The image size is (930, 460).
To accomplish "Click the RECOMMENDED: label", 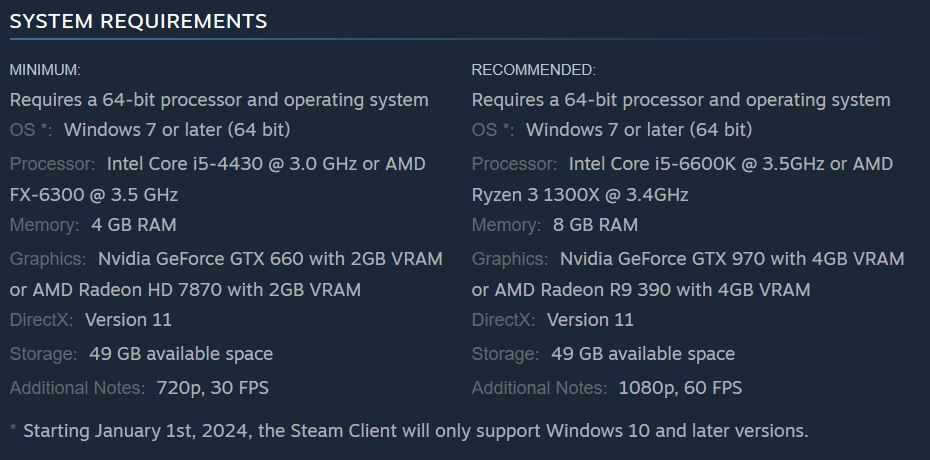I will (534, 70).
